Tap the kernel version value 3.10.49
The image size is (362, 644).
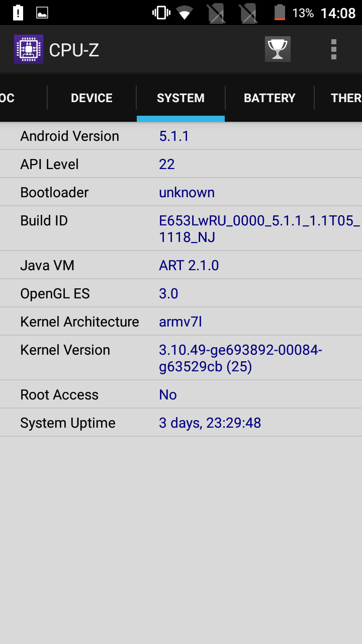[x=240, y=358]
